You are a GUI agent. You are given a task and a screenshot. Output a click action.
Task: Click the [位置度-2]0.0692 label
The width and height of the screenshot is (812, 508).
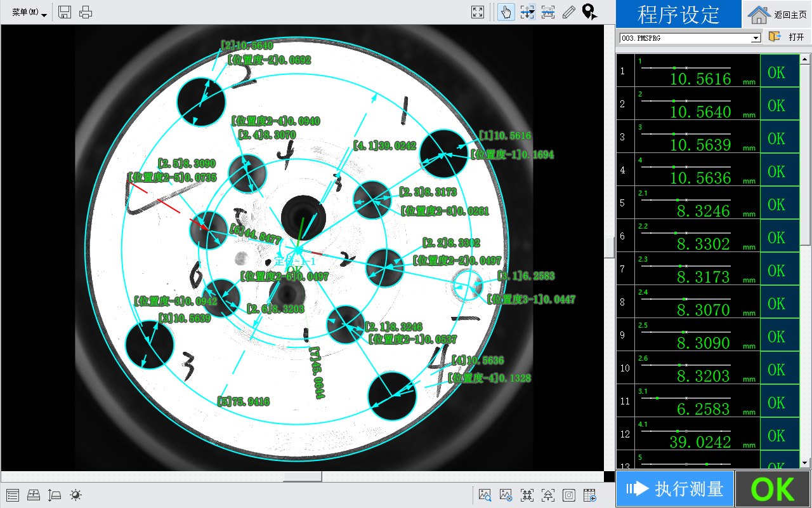pos(269,60)
